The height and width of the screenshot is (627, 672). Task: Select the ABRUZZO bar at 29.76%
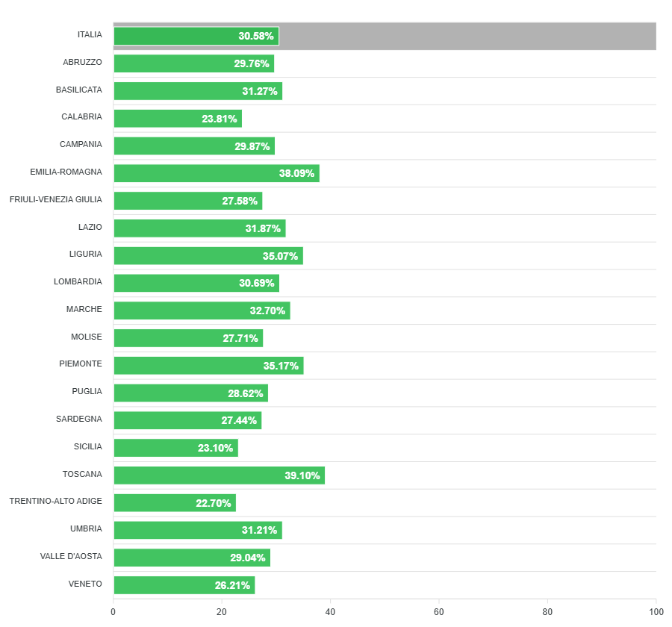[x=193, y=63]
